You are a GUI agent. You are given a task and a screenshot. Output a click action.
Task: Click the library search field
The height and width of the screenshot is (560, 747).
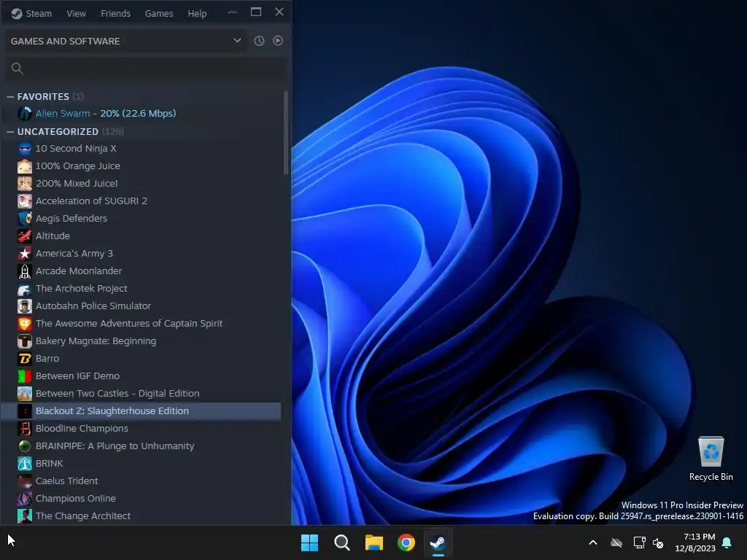tap(146, 69)
